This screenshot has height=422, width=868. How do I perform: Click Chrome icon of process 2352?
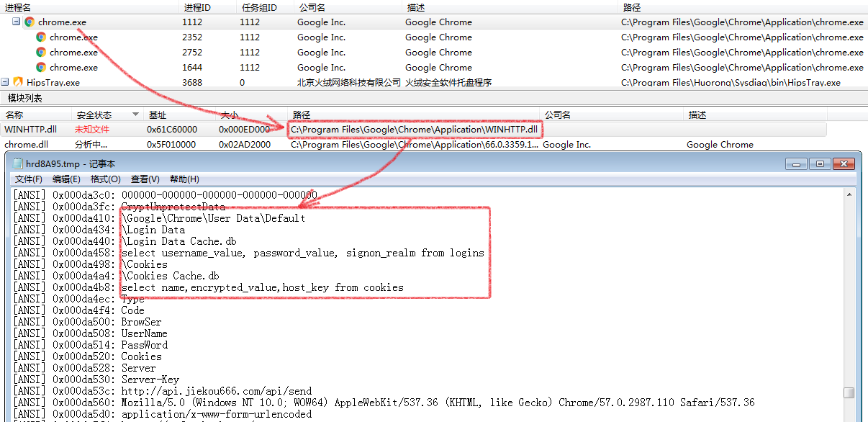[41, 37]
